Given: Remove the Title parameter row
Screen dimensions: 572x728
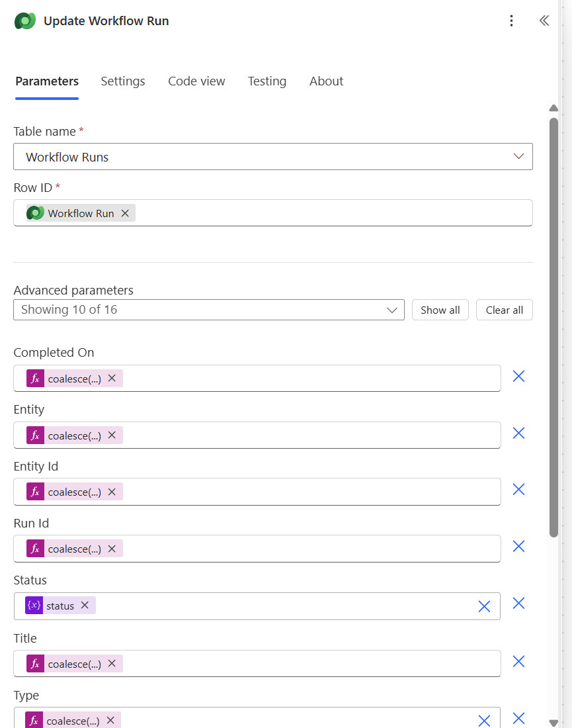Looking at the screenshot, I should tap(518, 662).
